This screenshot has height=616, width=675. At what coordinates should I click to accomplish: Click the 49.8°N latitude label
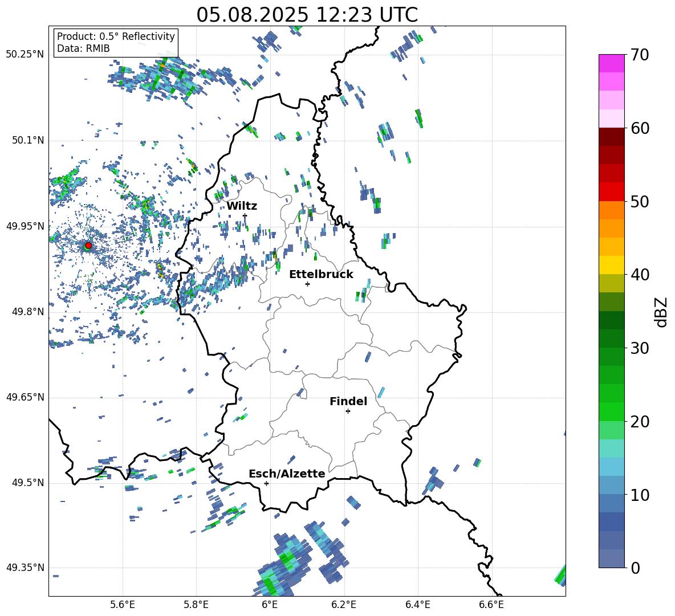coord(28,312)
